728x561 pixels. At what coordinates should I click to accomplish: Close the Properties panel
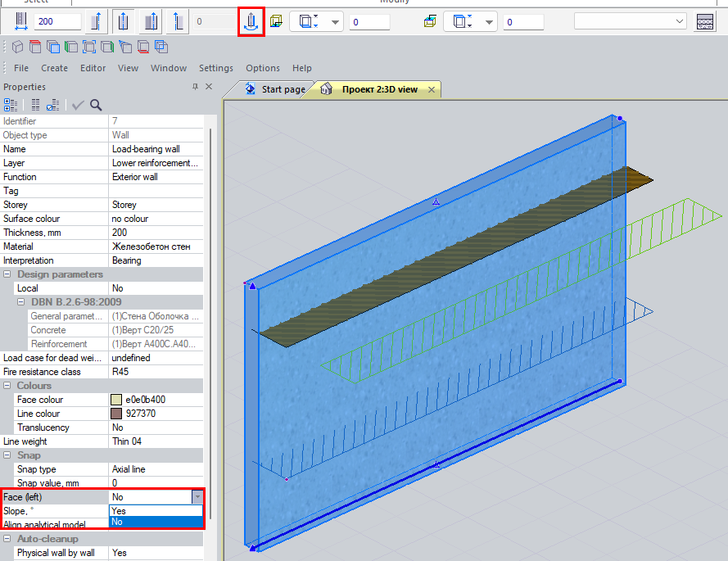[209, 87]
